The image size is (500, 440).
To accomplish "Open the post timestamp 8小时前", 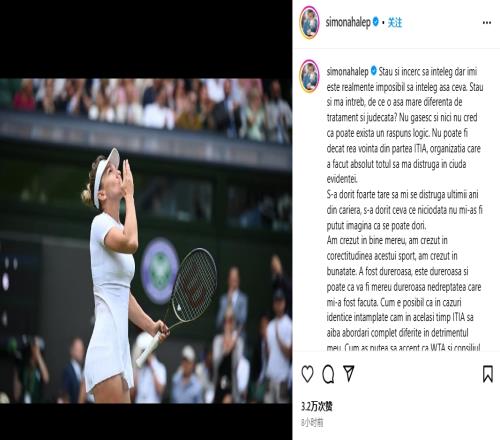I will click(x=312, y=423).
